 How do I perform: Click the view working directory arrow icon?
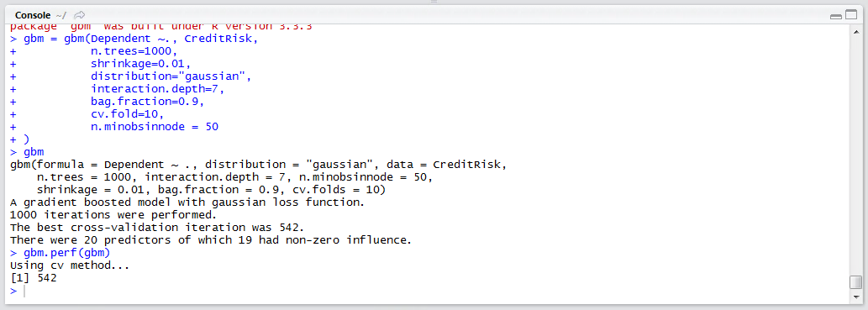79,15
